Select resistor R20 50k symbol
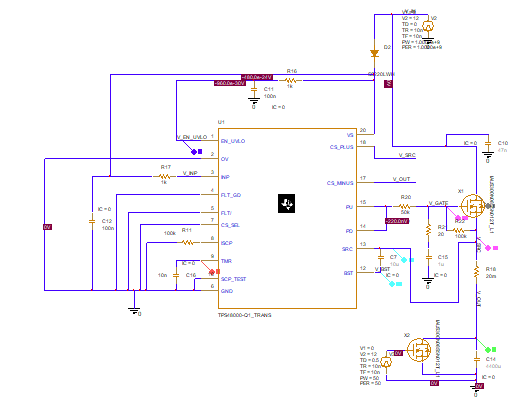The image size is (519, 400). (404, 206)
